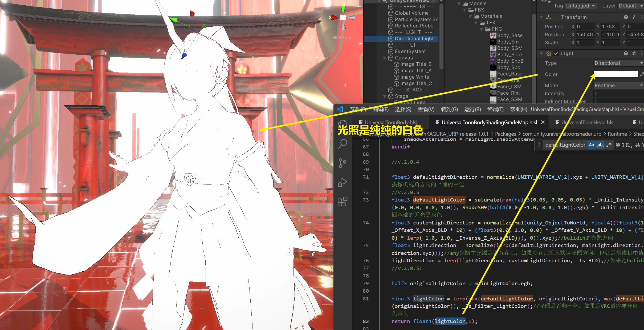Open the VS Code Search sidebar icon
The image size is (644, 330).
point(343,144)
